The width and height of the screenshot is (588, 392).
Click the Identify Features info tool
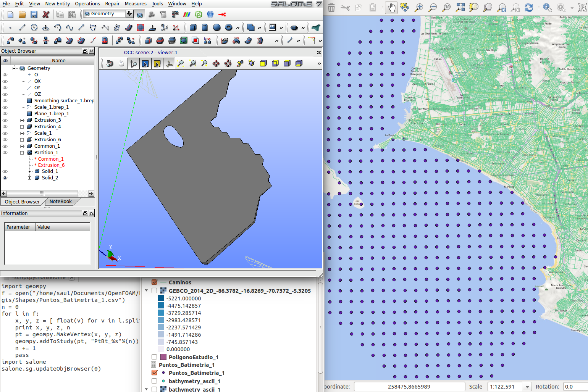pyautogui.click(x=547, y=8)
